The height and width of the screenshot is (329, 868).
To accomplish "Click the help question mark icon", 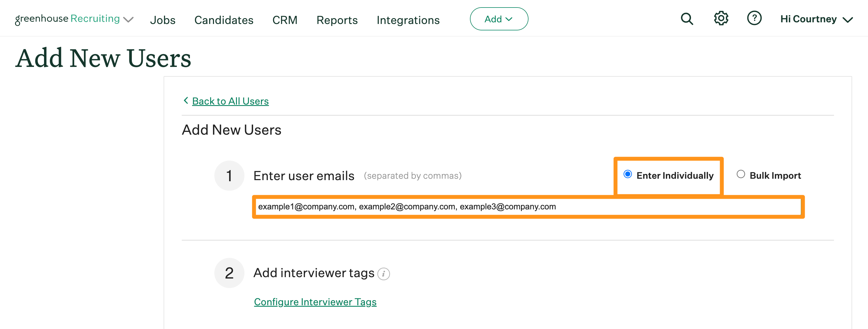I will coord(755,19).
